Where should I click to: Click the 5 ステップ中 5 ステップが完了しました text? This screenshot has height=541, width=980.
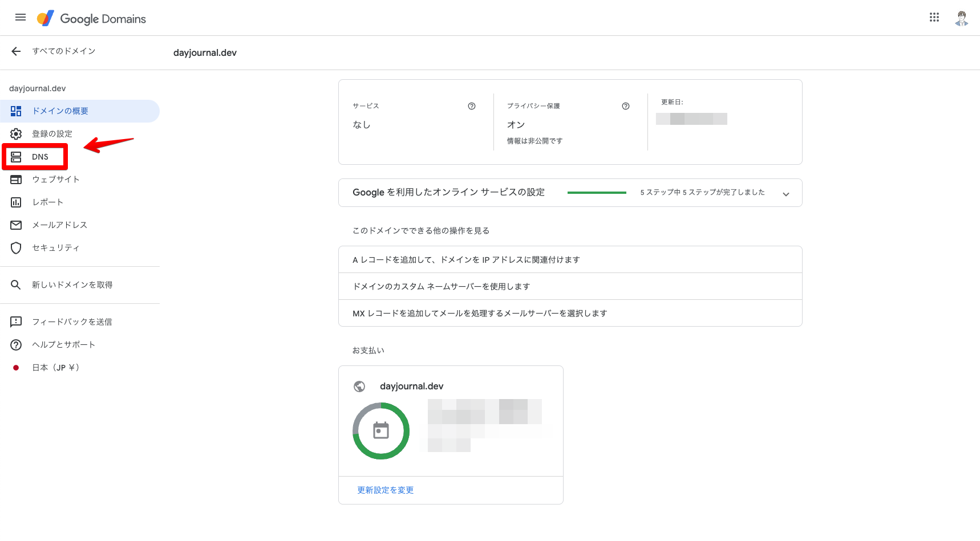click(x=702, y=193)
